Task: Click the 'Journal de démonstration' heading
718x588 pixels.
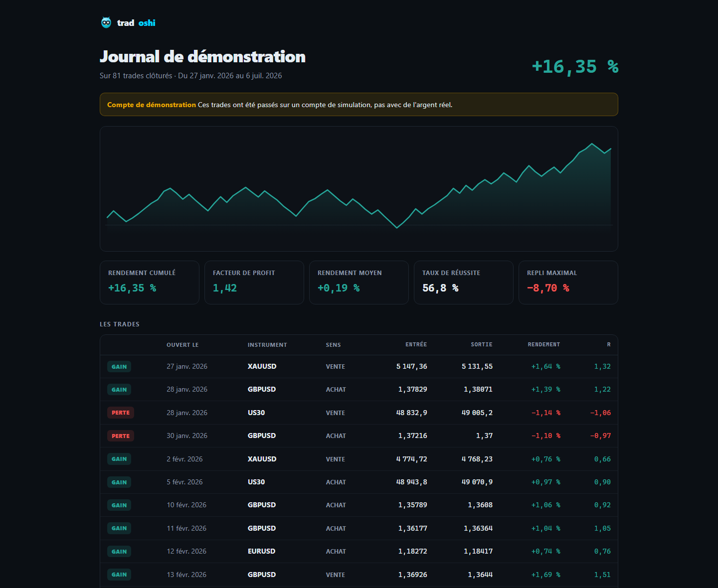Action: click(202, 57)
